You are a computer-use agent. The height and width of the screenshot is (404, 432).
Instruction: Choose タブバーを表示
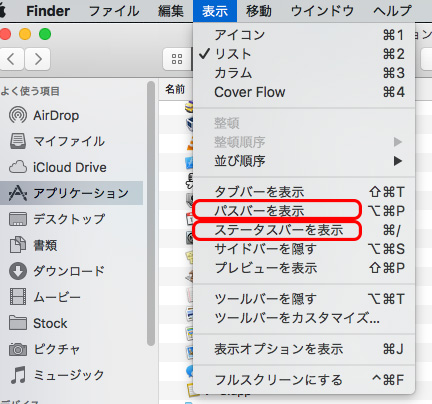(304, 192)
